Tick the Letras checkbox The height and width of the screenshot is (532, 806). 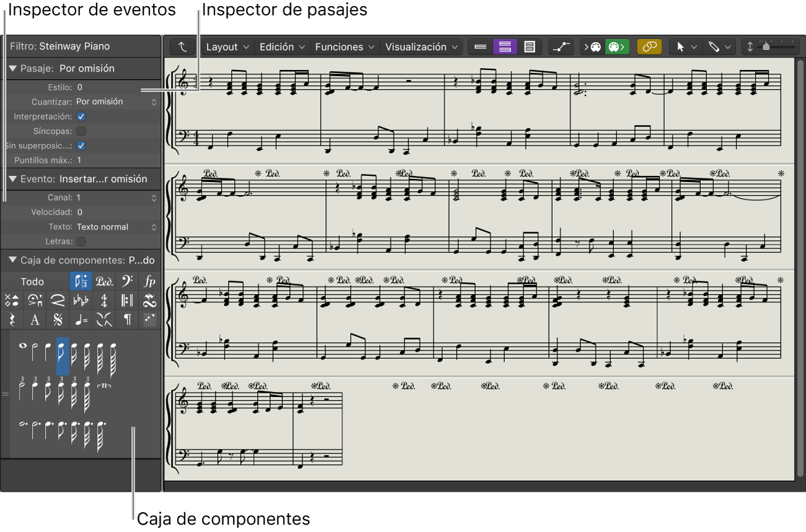[x=81, y=242]
